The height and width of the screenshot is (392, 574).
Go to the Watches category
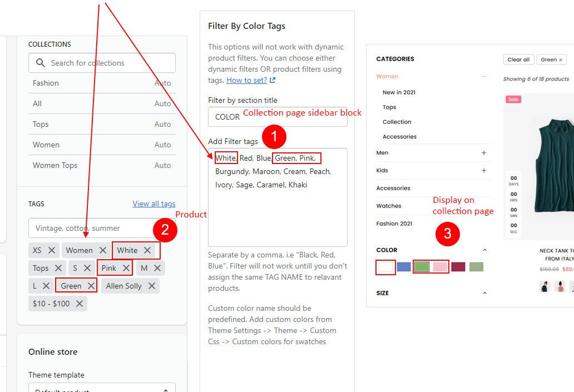[x=388, y=206]
